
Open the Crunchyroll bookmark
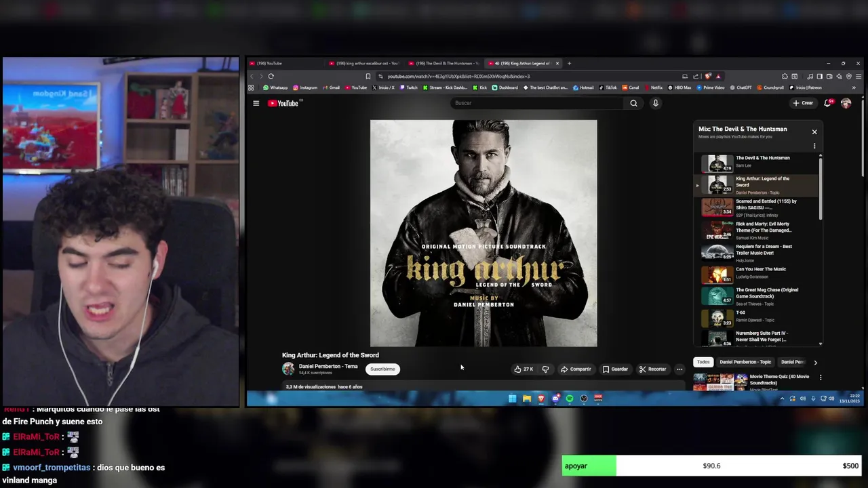pyautogui.click(x=770, y=87)
